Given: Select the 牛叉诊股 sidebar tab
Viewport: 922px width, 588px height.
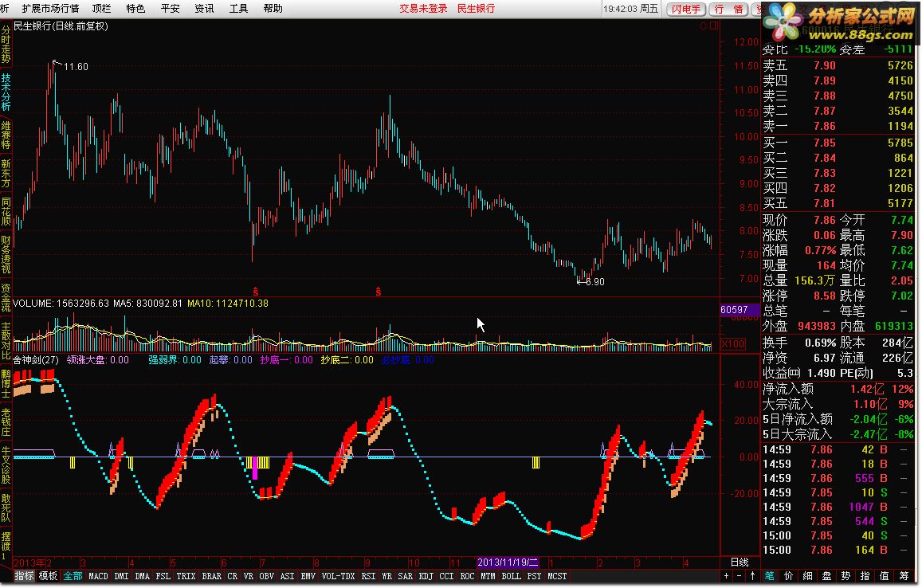Looking at the screenshot, I should click(6, 465).
